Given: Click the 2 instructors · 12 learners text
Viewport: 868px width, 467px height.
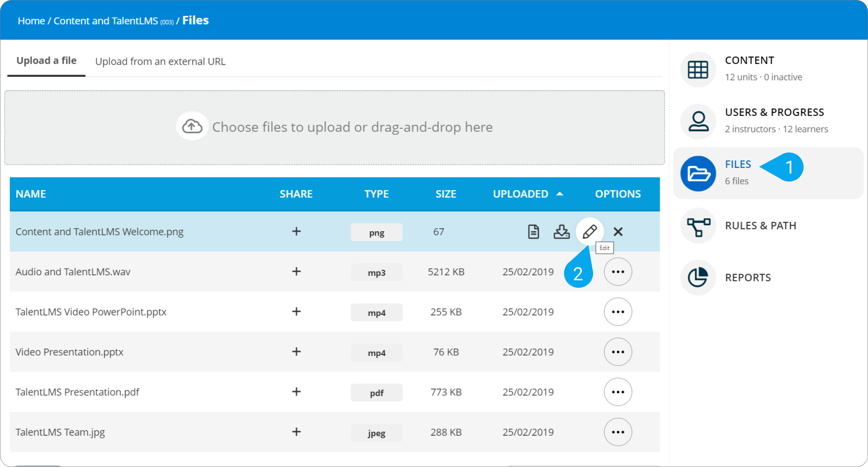Looking at the screenshot, I should pos(776,129).
